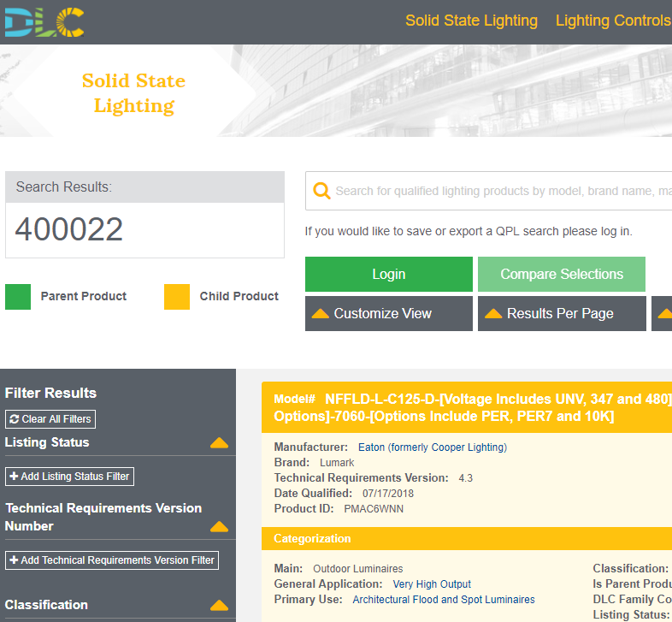Expand the Customize View dropdown
This screenshot has width=672, height=622.
tap(389, 314)
